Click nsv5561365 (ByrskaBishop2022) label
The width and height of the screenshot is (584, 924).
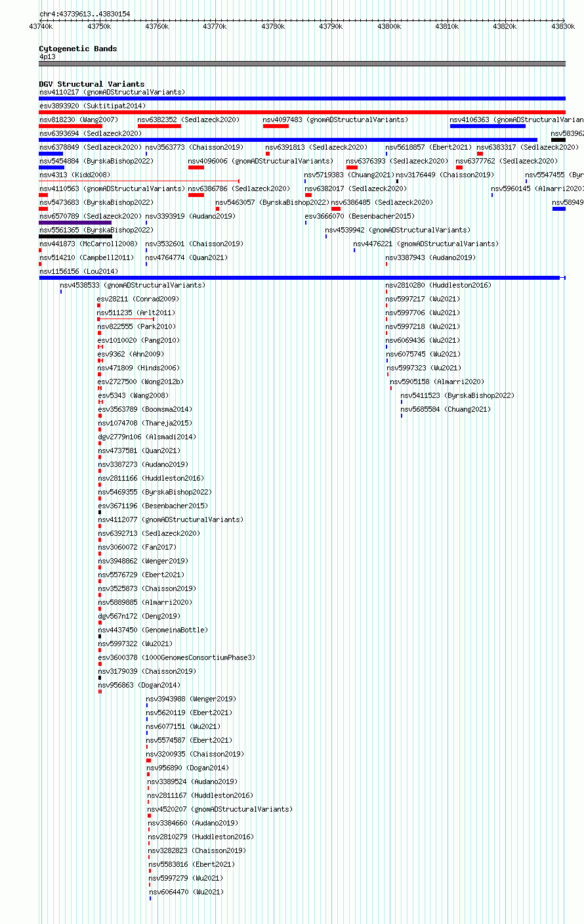(x=96, y=230)
